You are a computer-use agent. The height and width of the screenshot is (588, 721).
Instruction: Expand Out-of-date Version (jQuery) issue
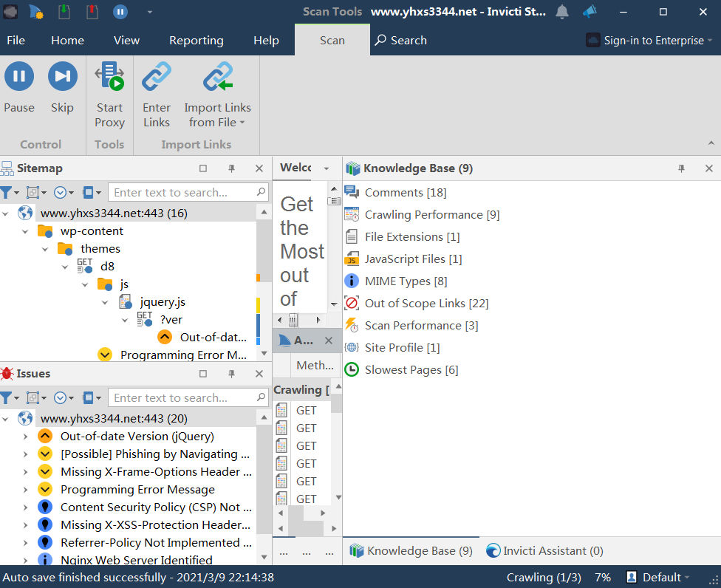pos(25,437)
